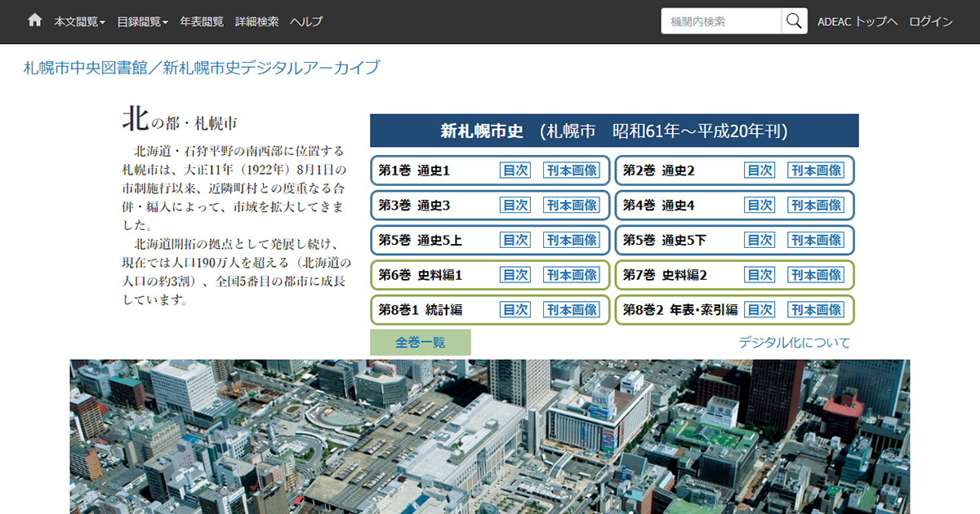Screen dimensions: 980x514
Task: Click the ログイン link
Action: point(931,22)
